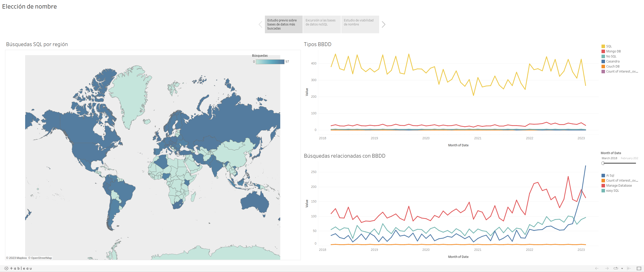Screen dimensions: 644x272
Task: Highlight SQL in the legend
Action: pyautogui.click(x=609, y=46)
